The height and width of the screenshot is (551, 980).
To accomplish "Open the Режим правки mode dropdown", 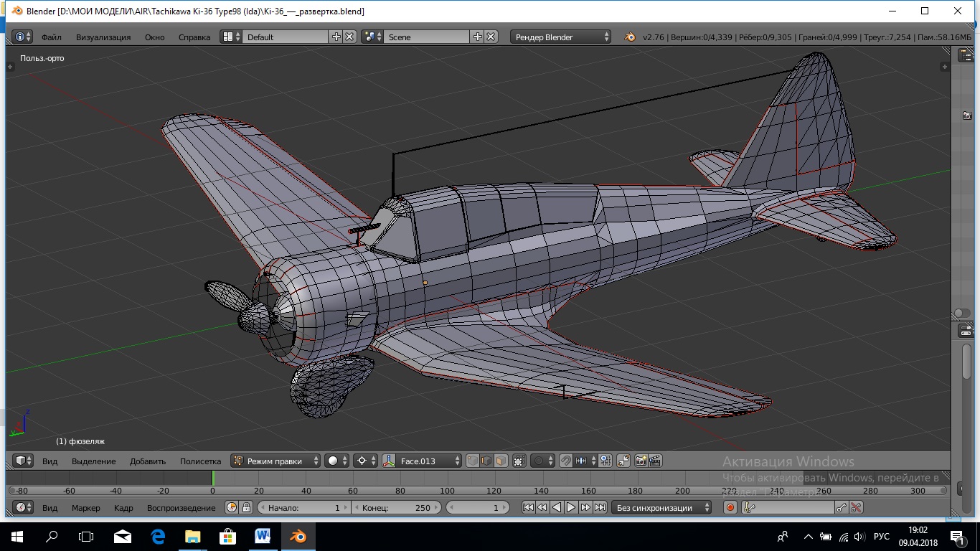I will [275, 461].
